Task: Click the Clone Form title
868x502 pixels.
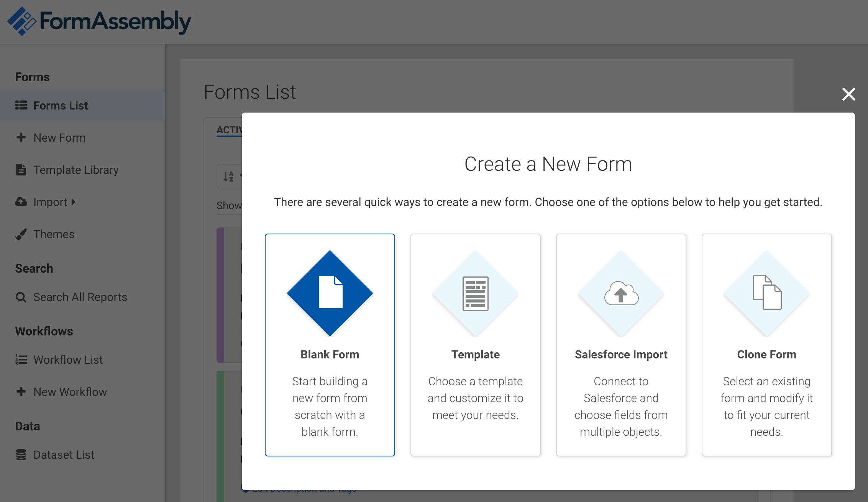Action: 766,355
